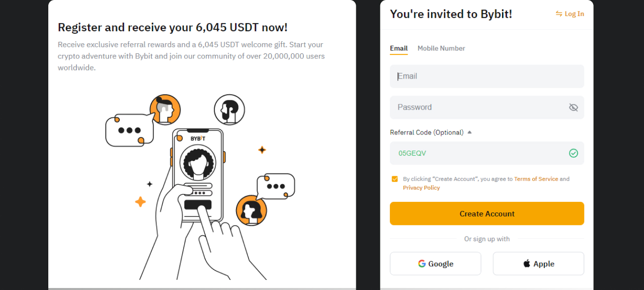Click the white circle avatar profile icon
644x290 pixels.
229,110
